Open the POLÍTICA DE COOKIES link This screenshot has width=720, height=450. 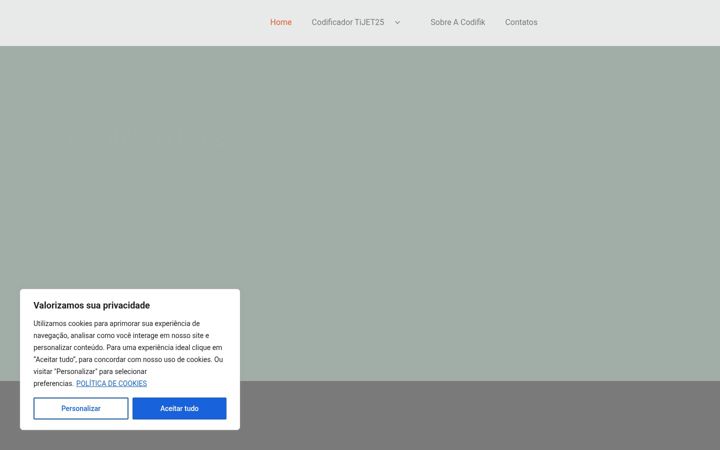(112, 383)
